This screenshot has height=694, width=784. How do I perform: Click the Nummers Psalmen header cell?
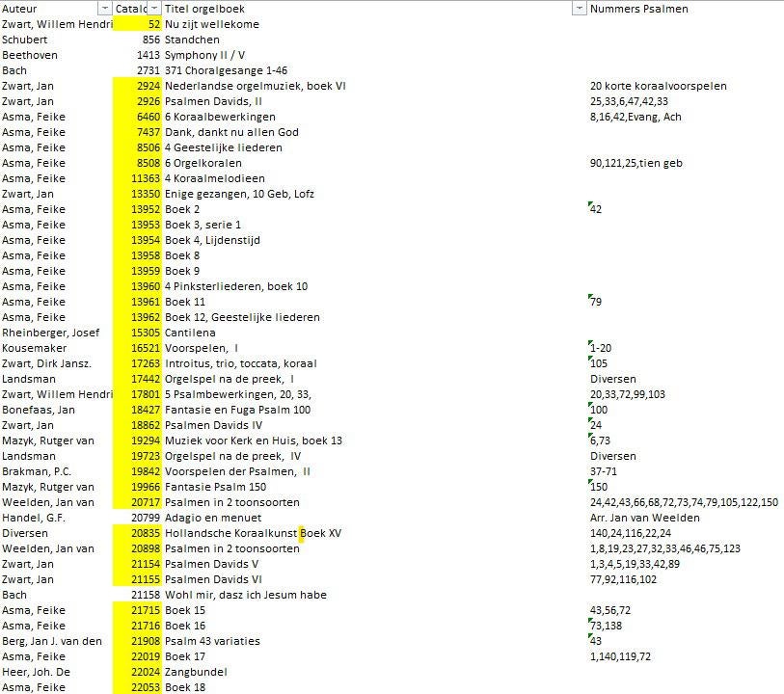[x=638, y=9]
